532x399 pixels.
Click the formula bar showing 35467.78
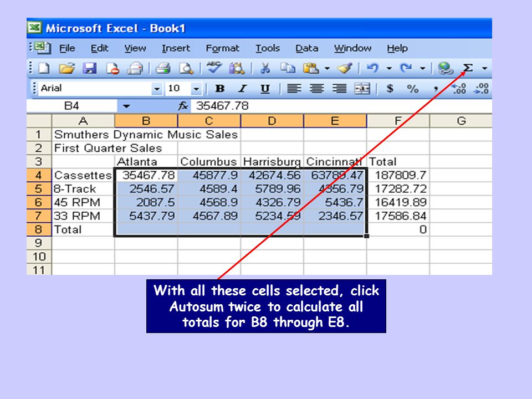(341, 106)
